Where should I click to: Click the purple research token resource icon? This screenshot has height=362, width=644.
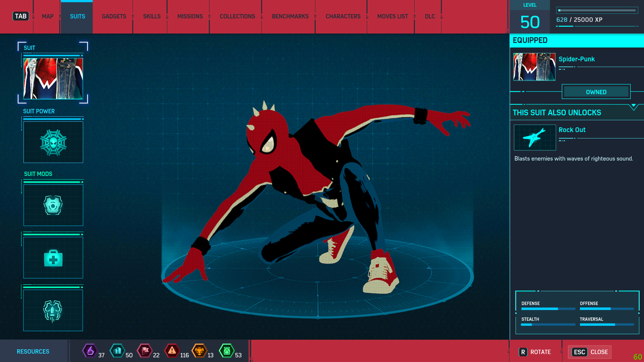(90, 351)
